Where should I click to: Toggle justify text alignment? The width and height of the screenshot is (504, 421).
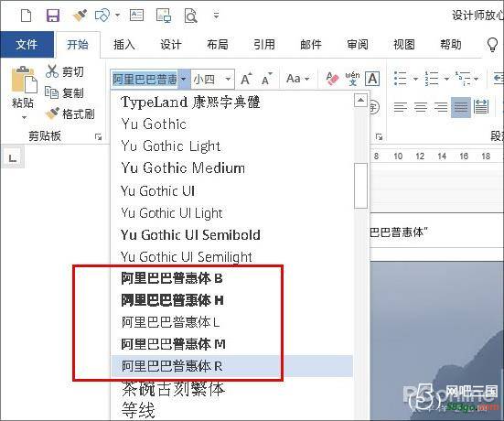[x=461, y=107]
